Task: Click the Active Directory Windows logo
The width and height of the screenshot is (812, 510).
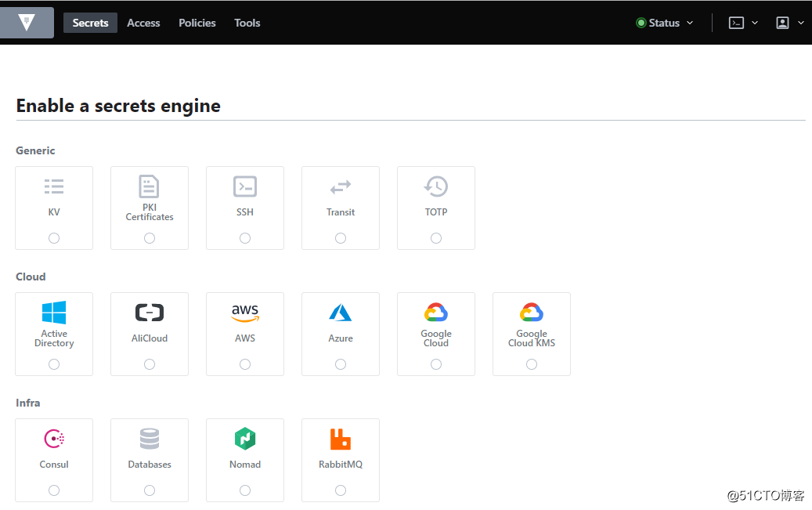Action: point(54,313)
